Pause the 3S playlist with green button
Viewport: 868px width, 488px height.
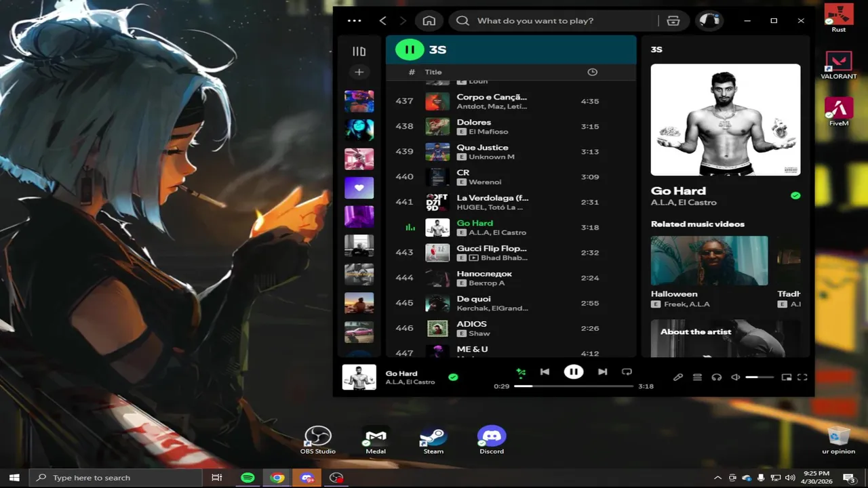[410, 49]
